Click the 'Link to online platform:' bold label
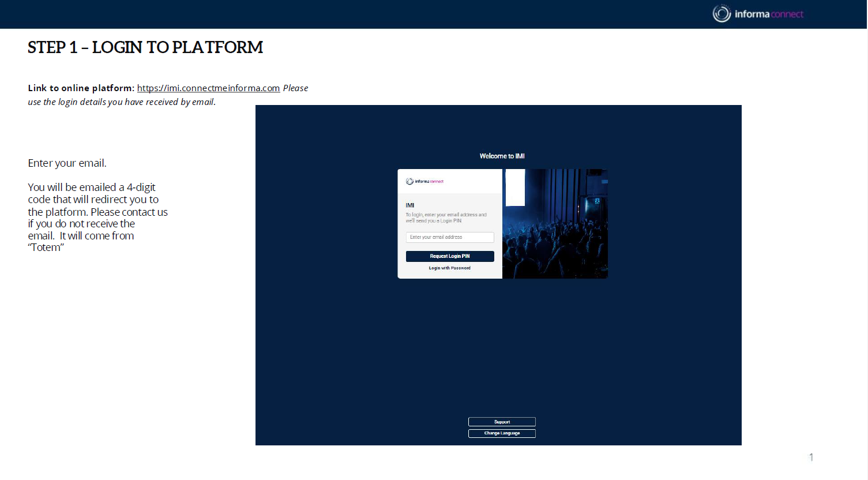The image size is (868, 480). pos(81,88)
